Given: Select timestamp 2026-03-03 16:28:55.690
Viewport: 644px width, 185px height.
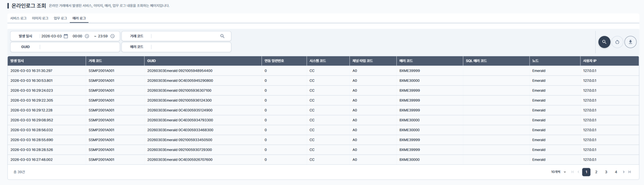Looking at the screenshot, I should click(x=31, y=140).
